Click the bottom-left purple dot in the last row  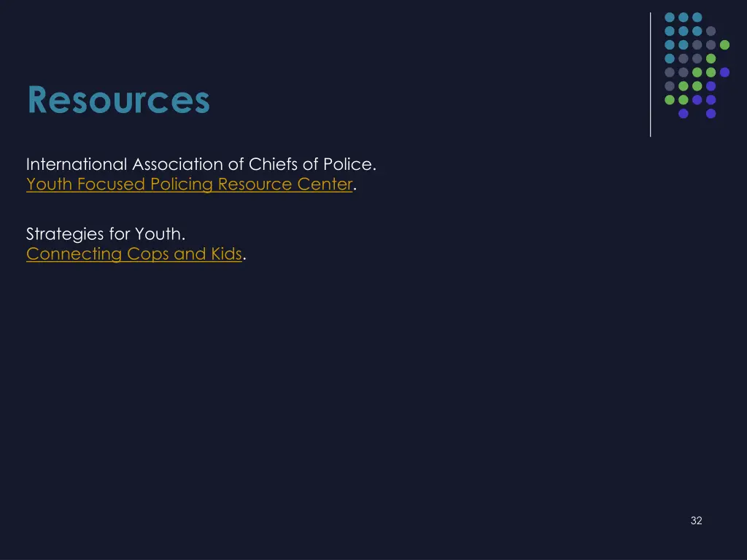[684, 114]
